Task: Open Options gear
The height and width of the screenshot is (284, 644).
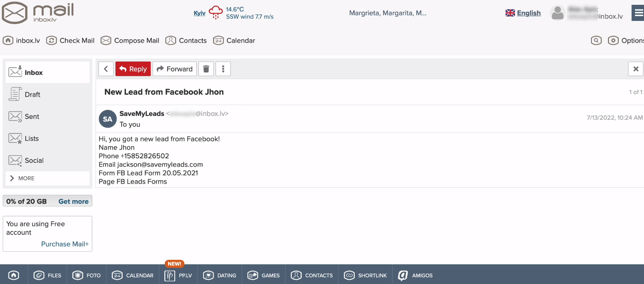Action: click(626, 41)
